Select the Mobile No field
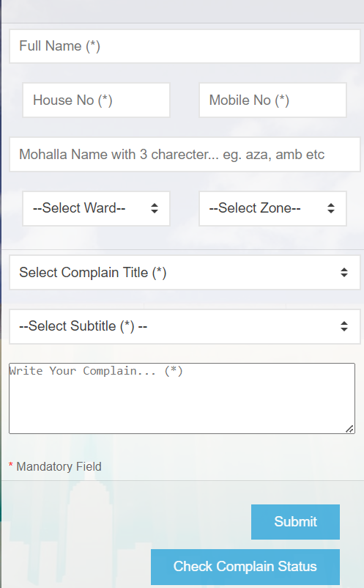Image resolution: width=364 pixels, height=588 pixels. pyautogui.click(x=272, y=100)
